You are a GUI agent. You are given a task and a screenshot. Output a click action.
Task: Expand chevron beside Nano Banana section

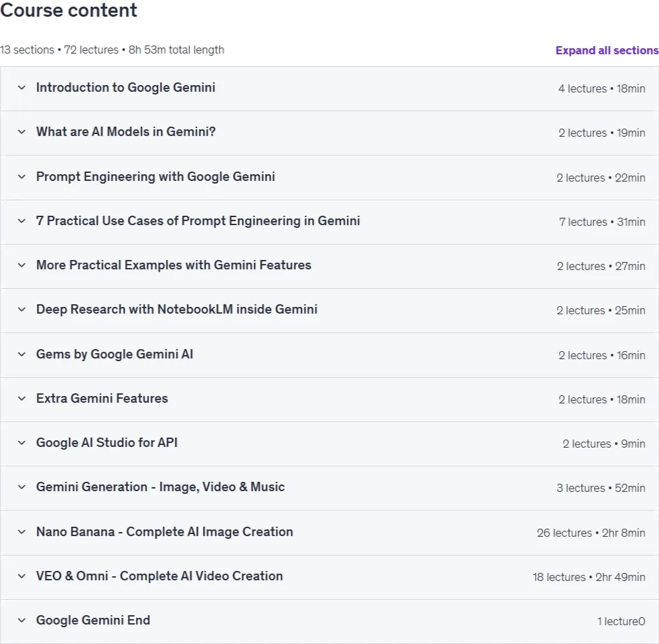21,531
